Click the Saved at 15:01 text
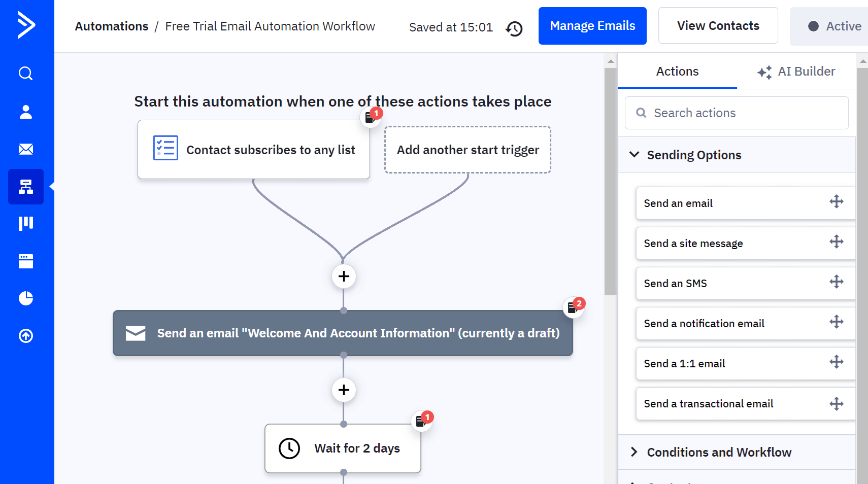 point(451,27)
